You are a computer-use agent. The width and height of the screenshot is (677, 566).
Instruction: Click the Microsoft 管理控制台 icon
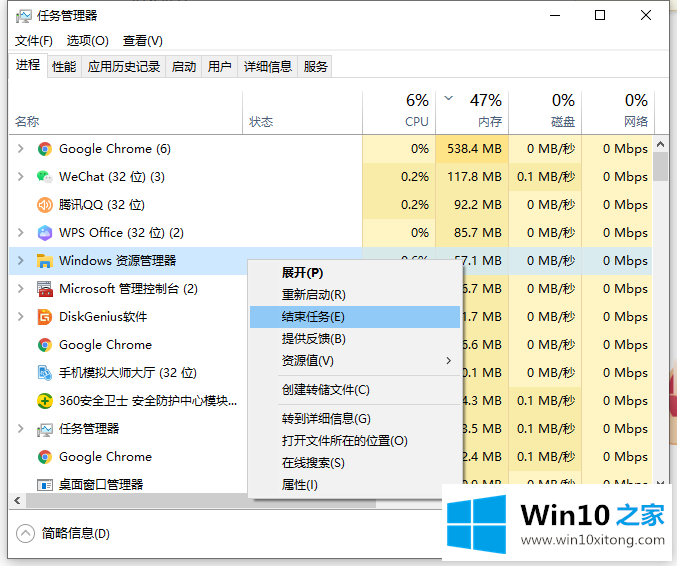click(44, 289)
